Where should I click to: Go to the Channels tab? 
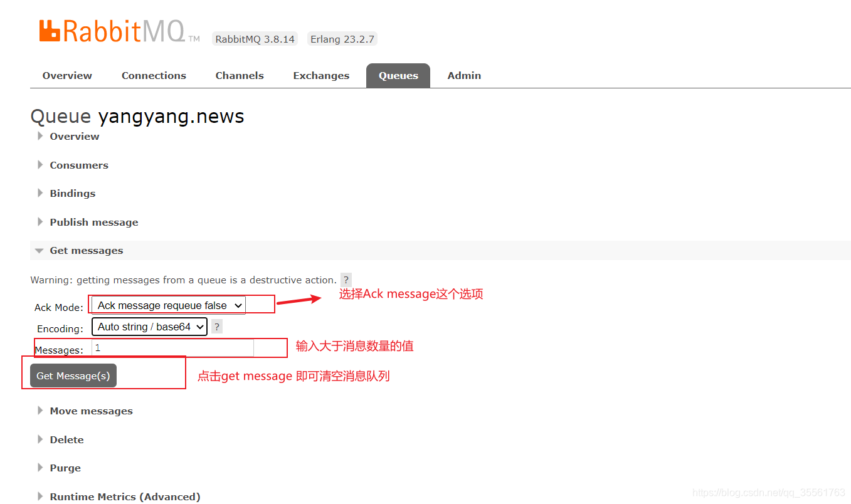240,75
